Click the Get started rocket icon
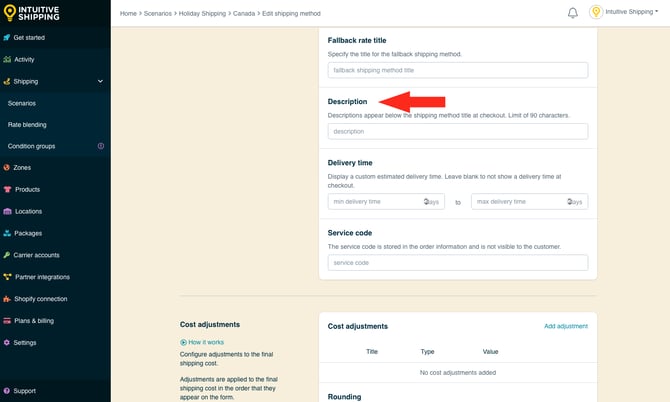The image size is (670, 402). 8,38
